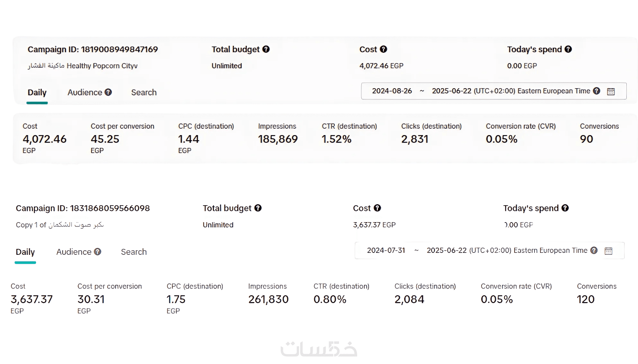The width and height of the screenshot is (638, 364).
Task: Click help icon beside second Total budget
Action: point(258,208)
